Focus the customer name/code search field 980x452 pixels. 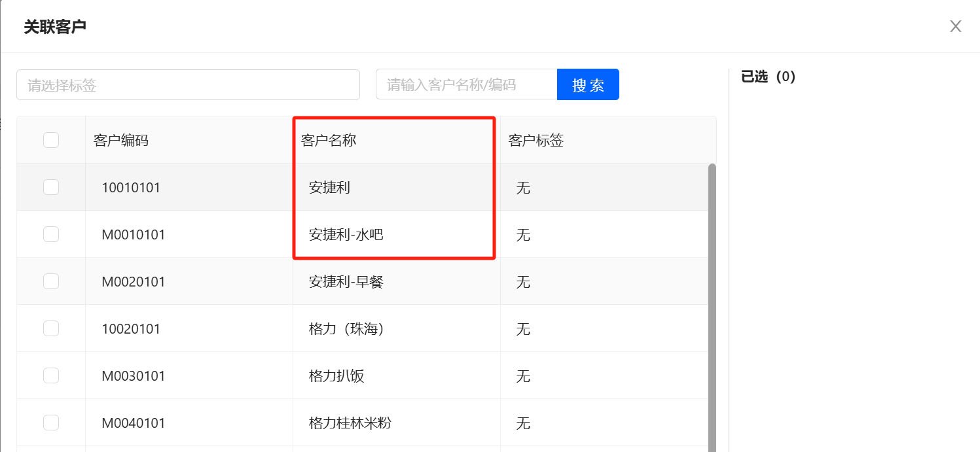pyautogui.click(x=466, y=85)
